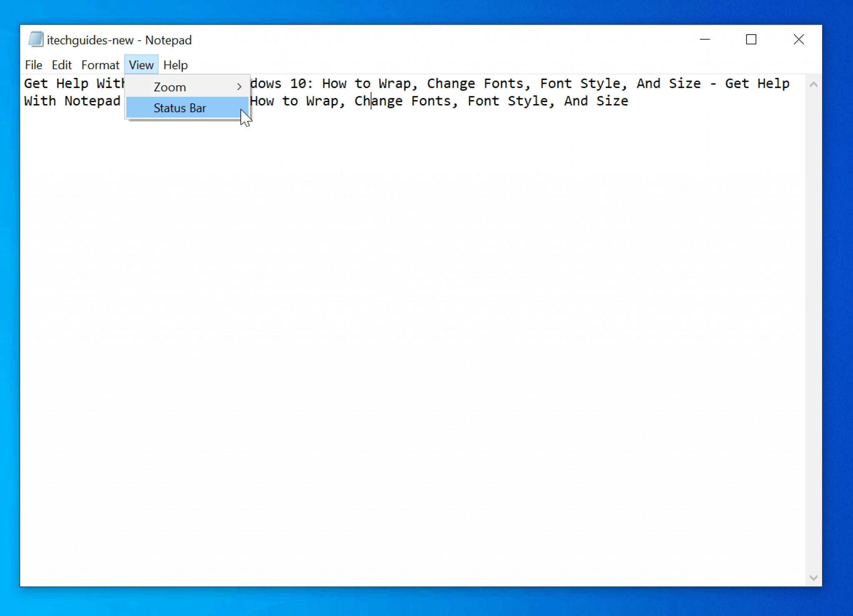Click the View menu to close it
853x616 pixels.
click(x=141, y=65)
